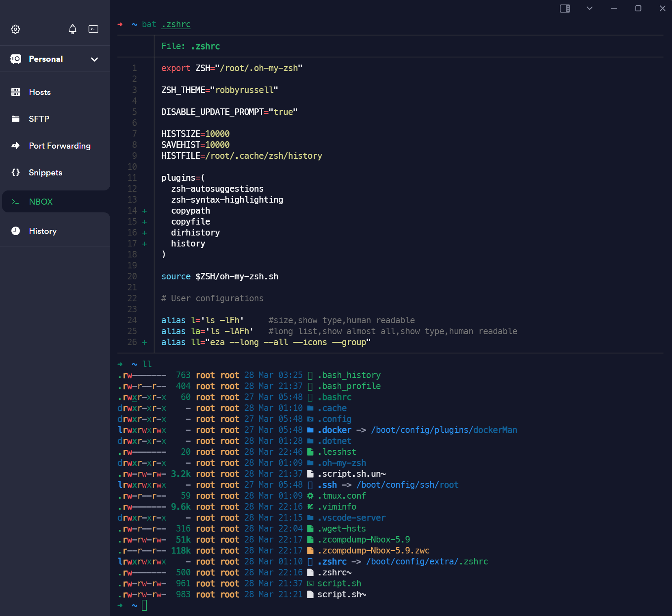Click the .bash_profile file entry
The height and width of the screenshot is (616, 672).
pos(349,386)
